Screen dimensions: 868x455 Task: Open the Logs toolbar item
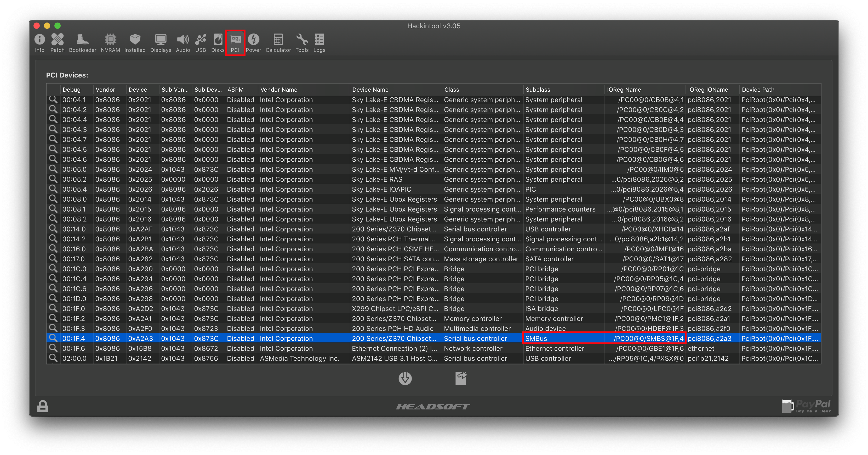319,43
